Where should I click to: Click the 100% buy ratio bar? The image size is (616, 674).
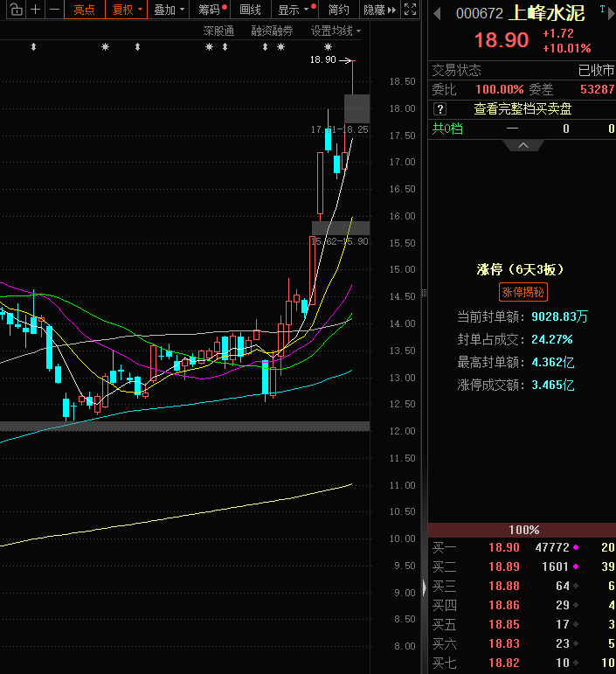[522, 530]
